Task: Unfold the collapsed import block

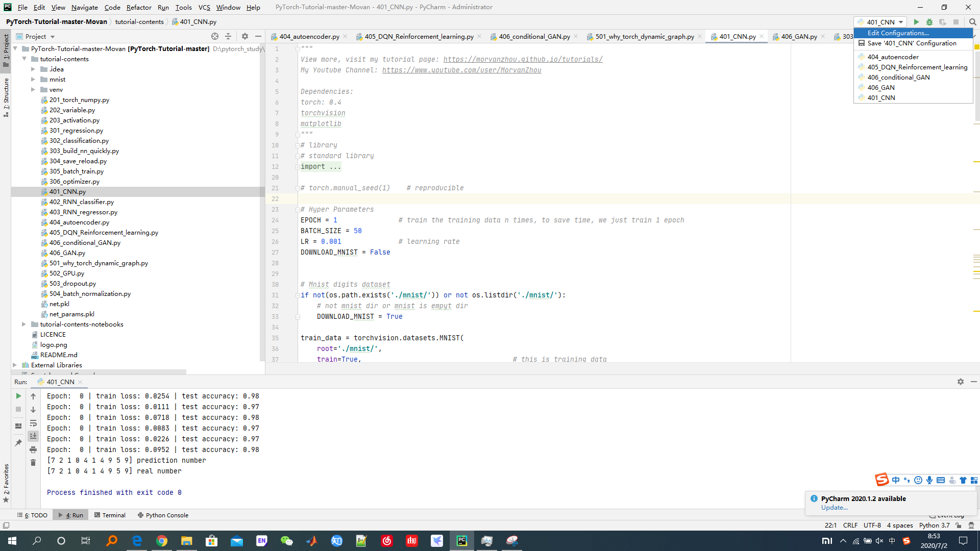Action: [x=297, y=167]
